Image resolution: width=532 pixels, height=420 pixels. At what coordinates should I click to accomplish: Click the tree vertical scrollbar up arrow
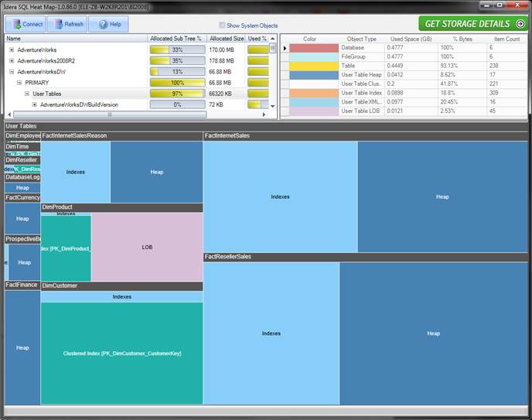tap(273, 39)
